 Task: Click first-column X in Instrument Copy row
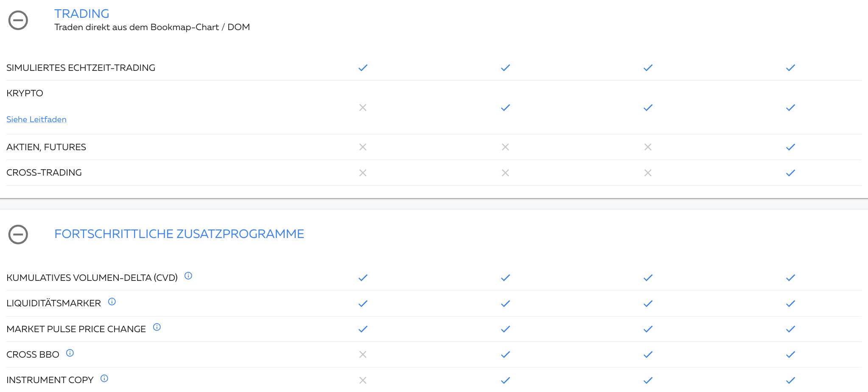(363, 381)
